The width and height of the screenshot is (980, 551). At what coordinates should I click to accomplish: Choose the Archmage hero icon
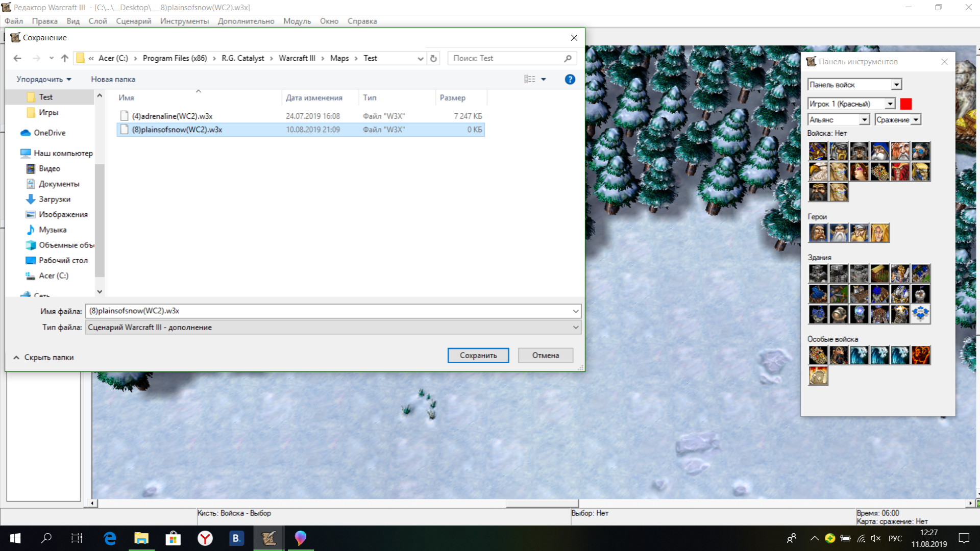(839, 233)
